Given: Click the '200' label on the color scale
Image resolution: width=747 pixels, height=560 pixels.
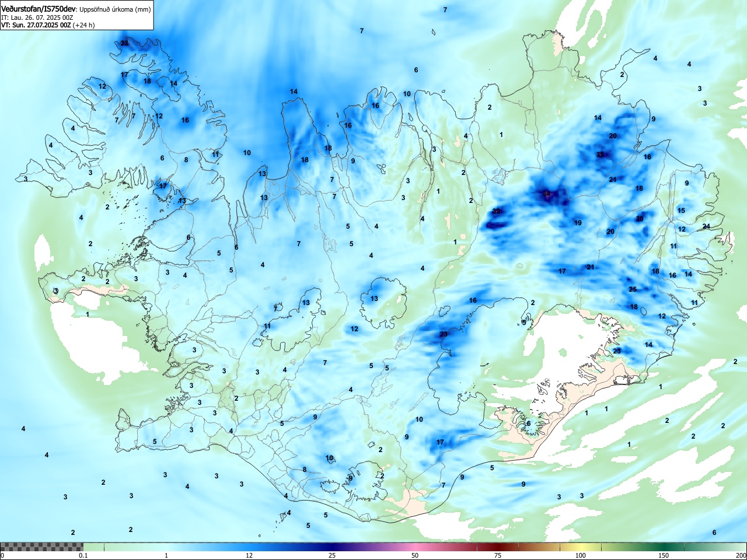Looking at the screenshot, I should [741, 555].
